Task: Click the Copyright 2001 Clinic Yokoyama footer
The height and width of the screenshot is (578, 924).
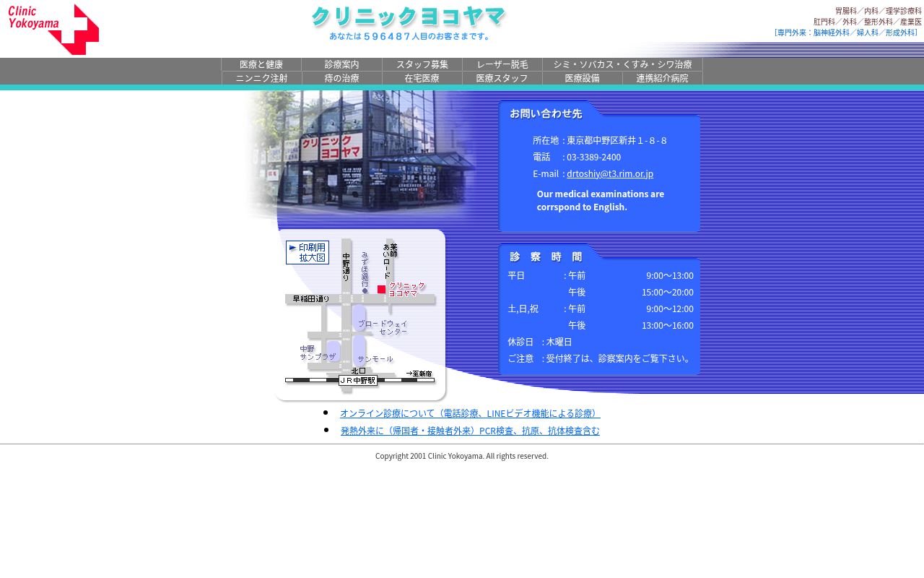Action: pos(462,456)
